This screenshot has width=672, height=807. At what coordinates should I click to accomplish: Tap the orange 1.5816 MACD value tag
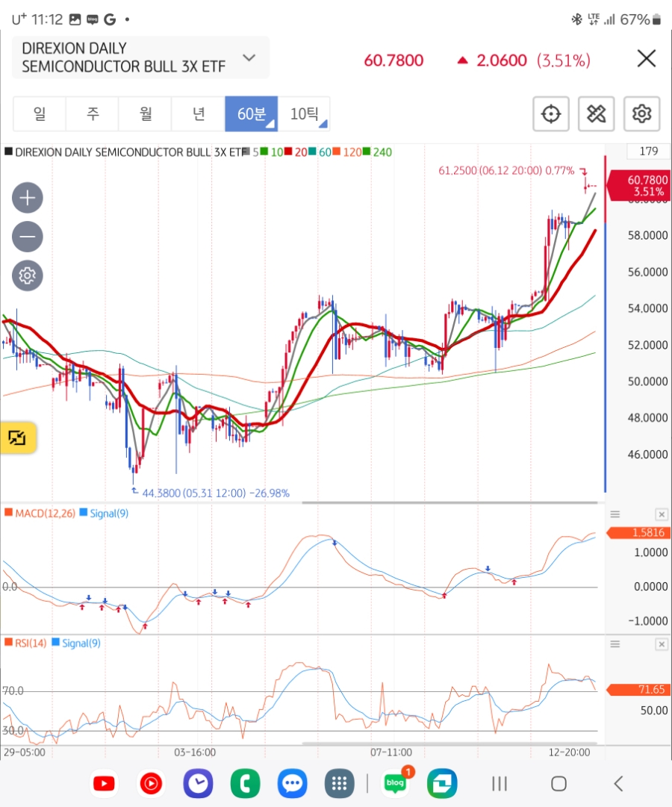pyautogui.click(x=638, y=533)
